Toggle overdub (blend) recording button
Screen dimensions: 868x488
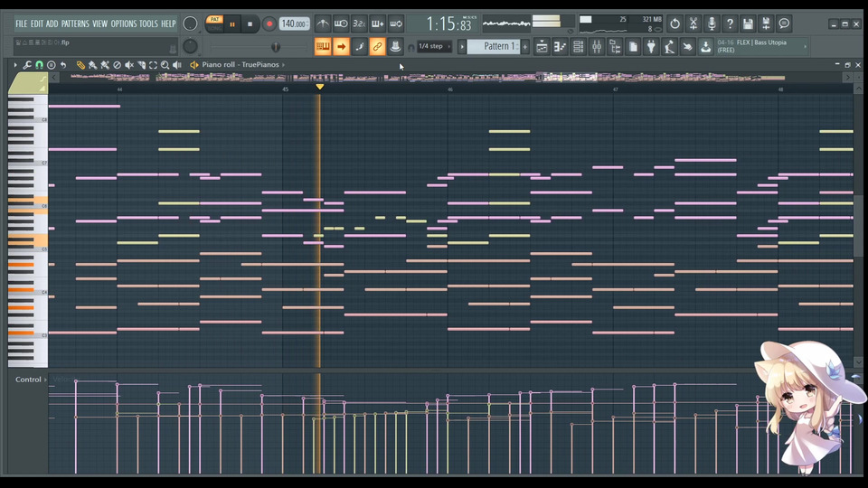click(x=378, y=23)
